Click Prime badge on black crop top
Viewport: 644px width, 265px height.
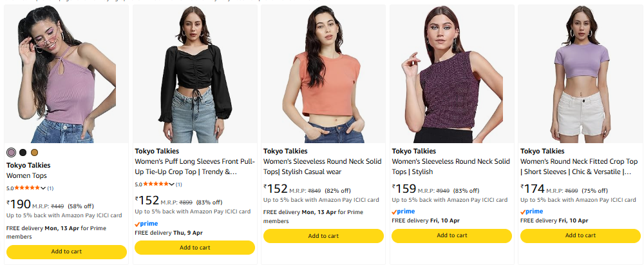coord(146,223)
